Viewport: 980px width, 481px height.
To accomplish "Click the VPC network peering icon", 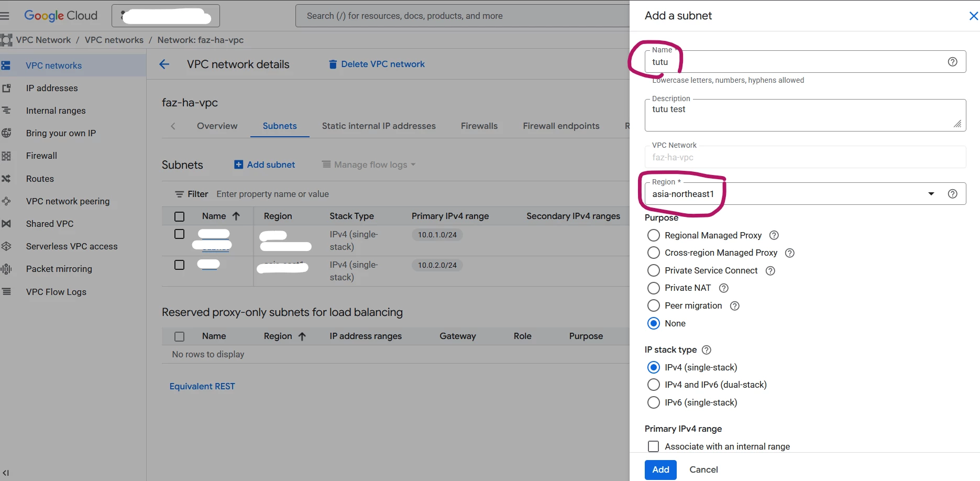I will point(6,201).
